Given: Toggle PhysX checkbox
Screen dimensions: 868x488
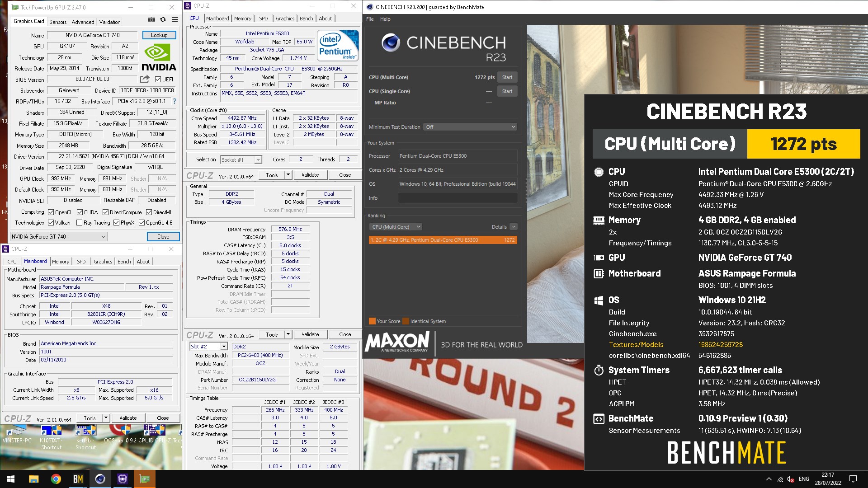Looking at the screenshot, I should (x=116, y=223).
